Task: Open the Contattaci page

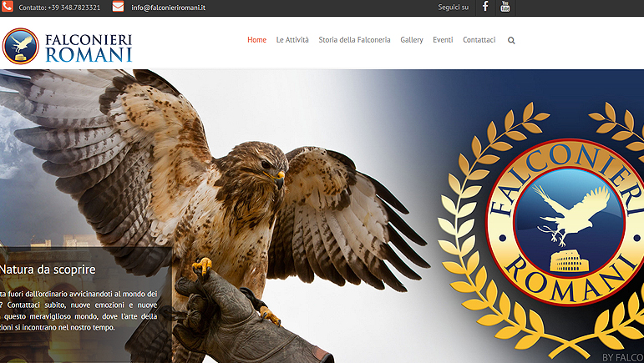Action: coord(479,40)
